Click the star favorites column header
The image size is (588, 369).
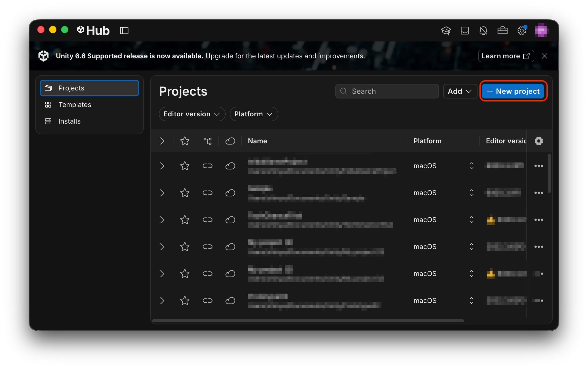pyautogui.click(x=185, y=141)
